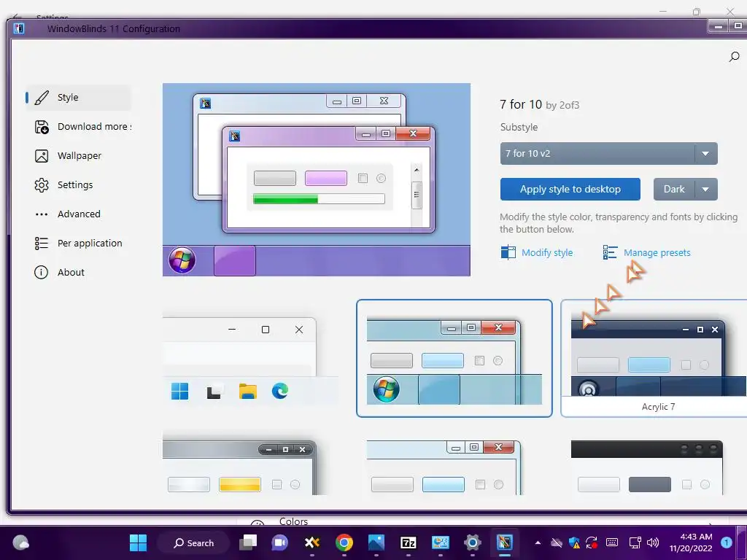Image resolution: width=747 pixels, height=560 pixels.
Task: Select the highlighted Windows 7 aero style thumbnail
Action: [454, 358]
